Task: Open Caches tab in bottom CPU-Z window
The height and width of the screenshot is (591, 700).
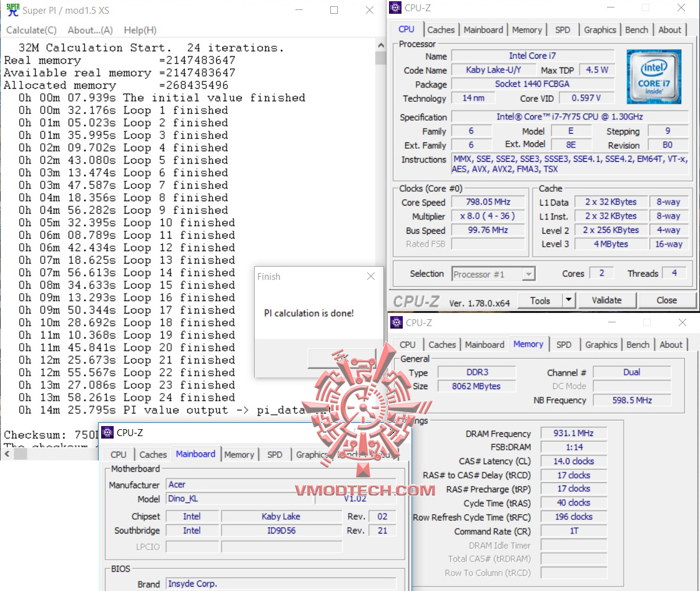Action: tap(153, 455)
